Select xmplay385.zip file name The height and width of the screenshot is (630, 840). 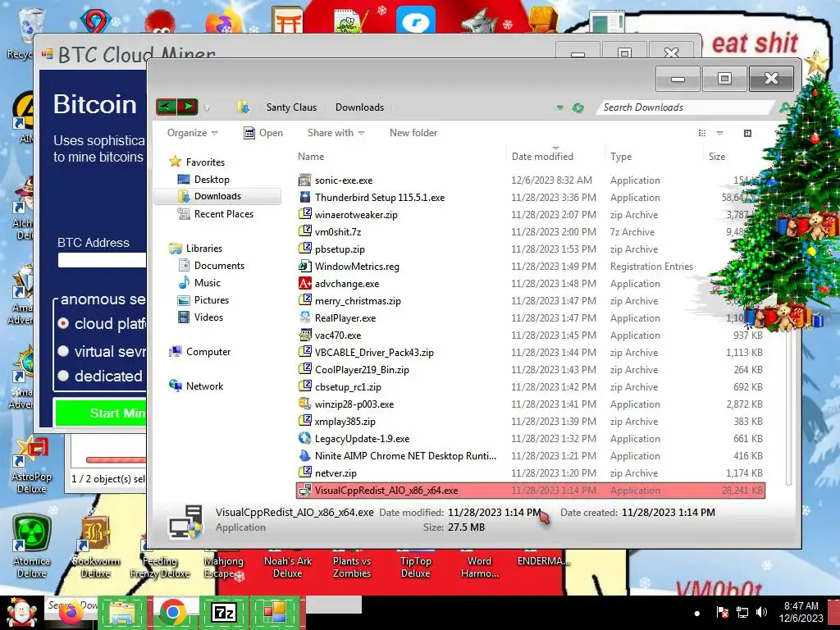coord(345,421)
